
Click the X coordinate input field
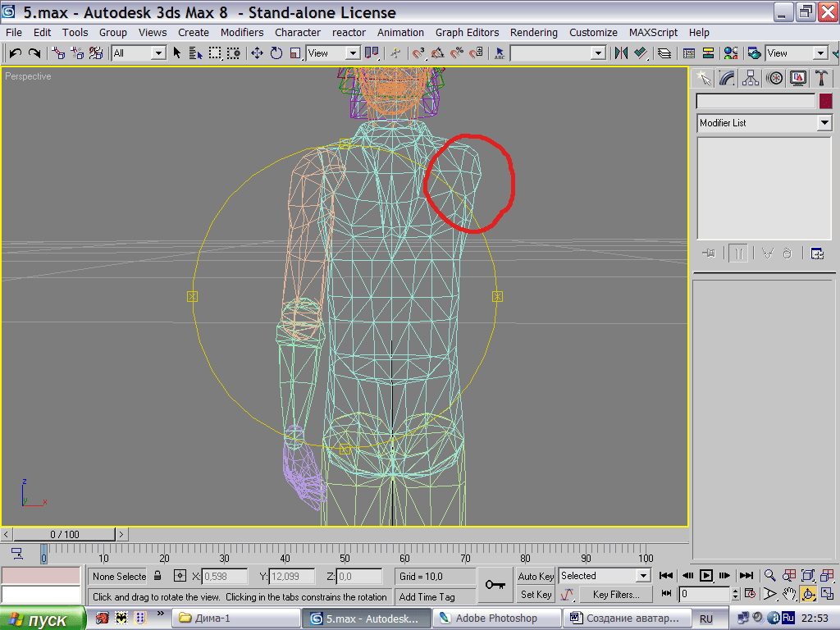point(225,577)
